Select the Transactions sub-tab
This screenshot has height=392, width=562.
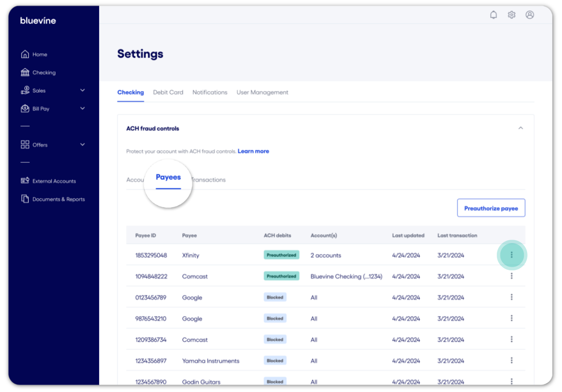coord(210,180)
